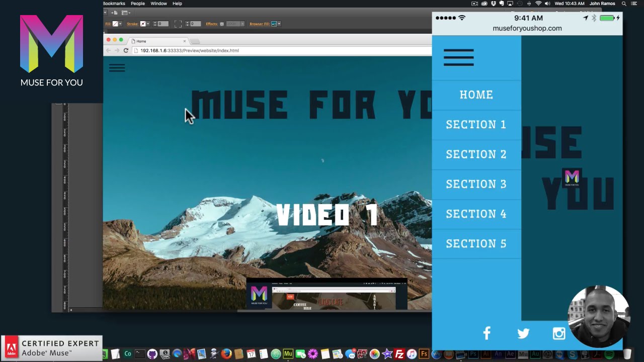
Task: Open the Help menu
Action: pos(177,4)
